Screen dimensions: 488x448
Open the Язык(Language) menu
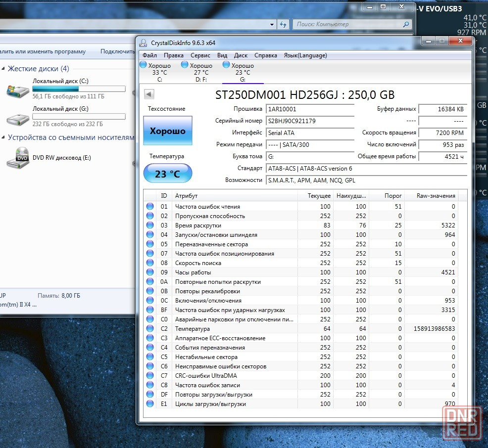click(x=305, y=55)
